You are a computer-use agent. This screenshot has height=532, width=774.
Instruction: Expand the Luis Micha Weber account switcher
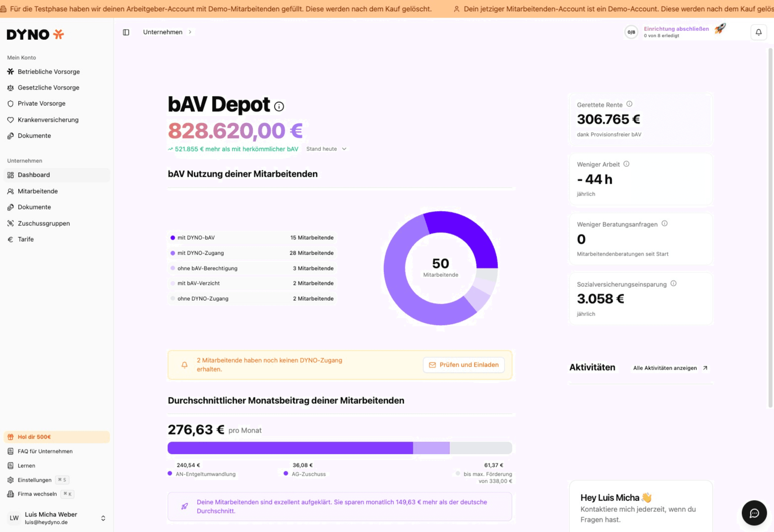103,518
